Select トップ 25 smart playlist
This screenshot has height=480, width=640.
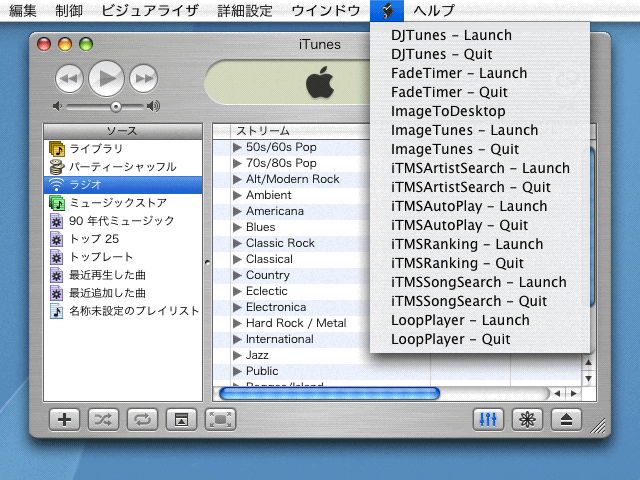coord(123,239)
